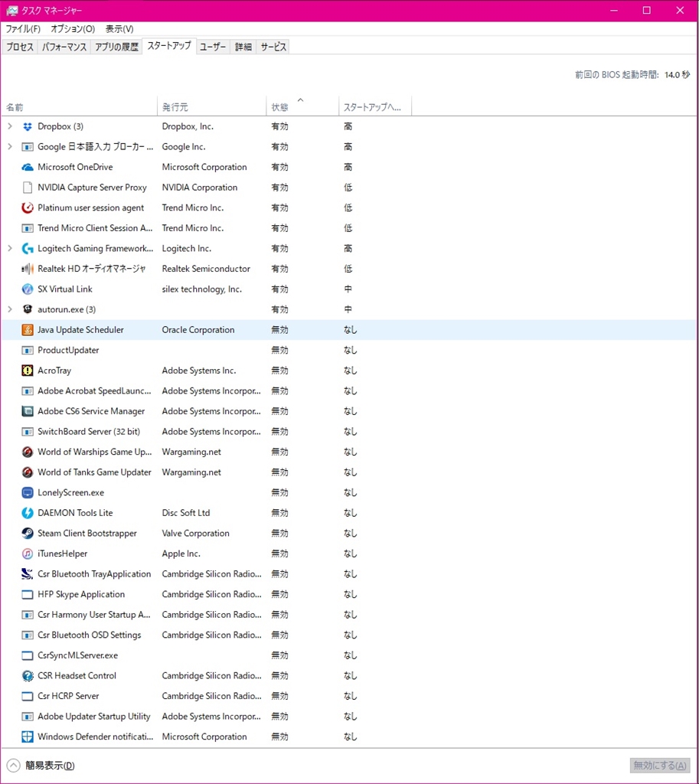The height and width of the screenshot is (784, 699).
Task: Click the Csr Bluetooth TrayApplication icon
Action: pos(28,574)
